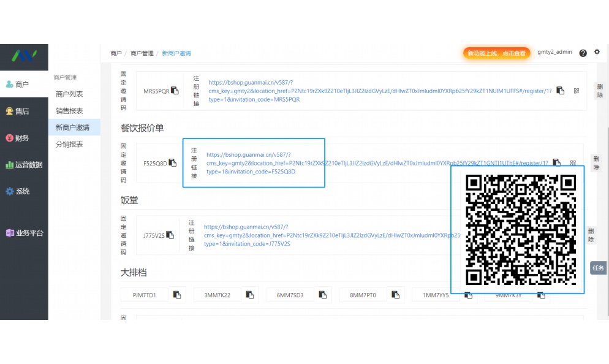Viewport: 609px width, 364px height.
Task: Open the help question mark icon
Action: pyautogui.click(x=583, y=53)
